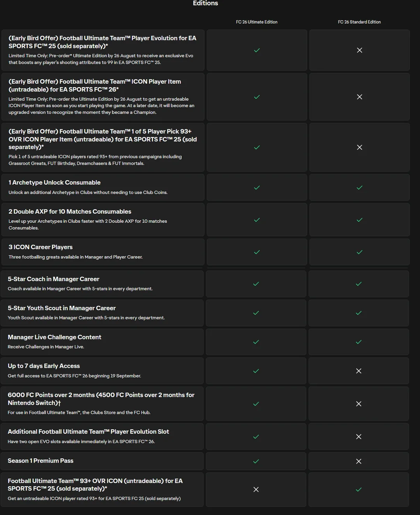Click Standard checkmark for 5-Star Youth Scout

[x=359, y=313]
